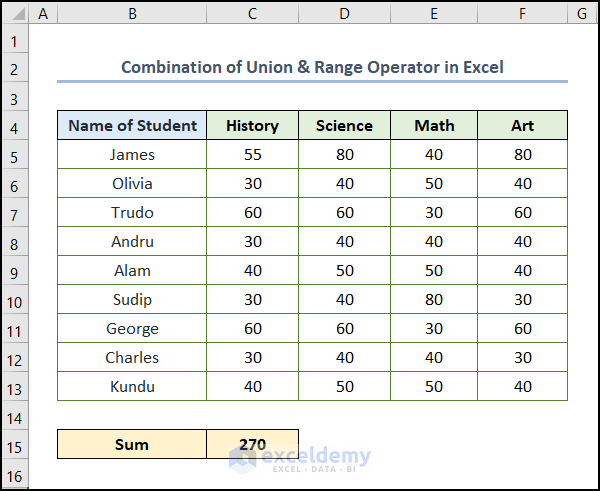Select the Art heading cell
This screenshot has height=491, width=600.
(522, 126)
